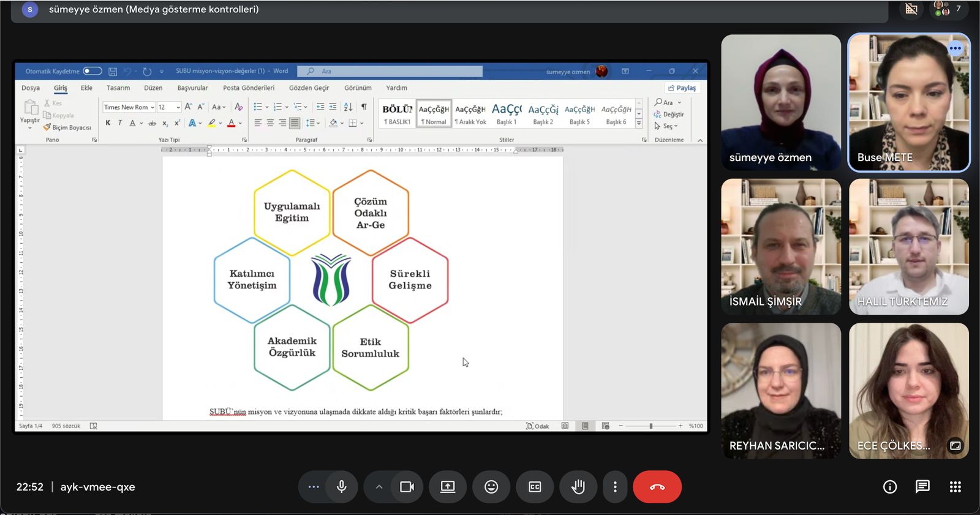Open the Times New Roman font dropdown

click(153, 107)
